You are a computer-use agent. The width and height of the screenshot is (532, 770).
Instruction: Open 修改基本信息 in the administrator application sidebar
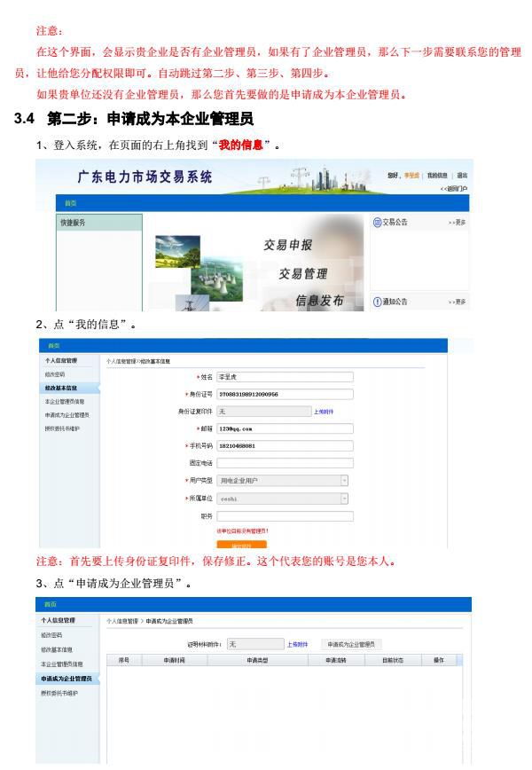coord(57,649)
